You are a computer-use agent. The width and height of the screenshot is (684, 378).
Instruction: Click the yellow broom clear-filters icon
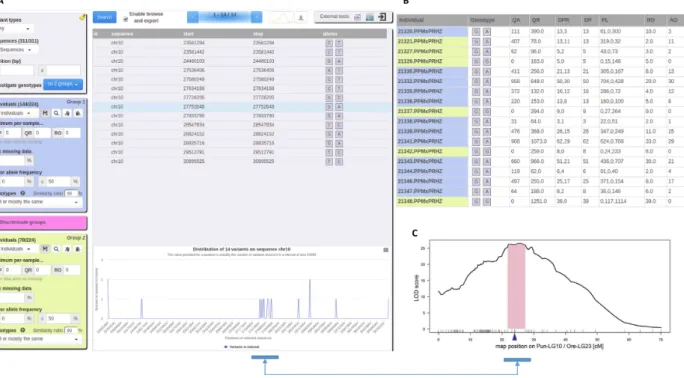pos(82,17)
